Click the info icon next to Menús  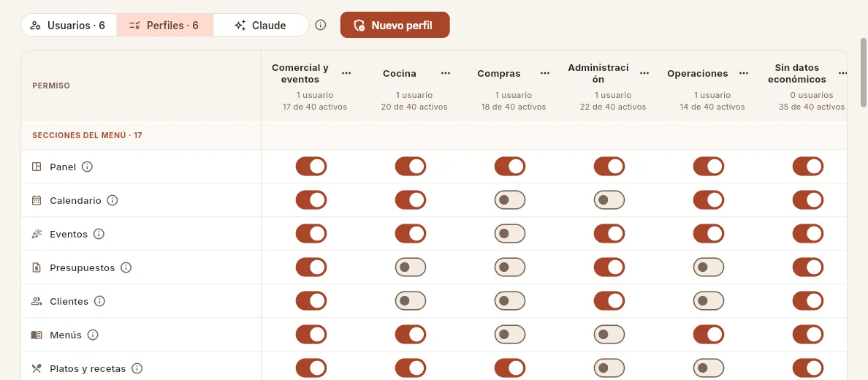93,335
